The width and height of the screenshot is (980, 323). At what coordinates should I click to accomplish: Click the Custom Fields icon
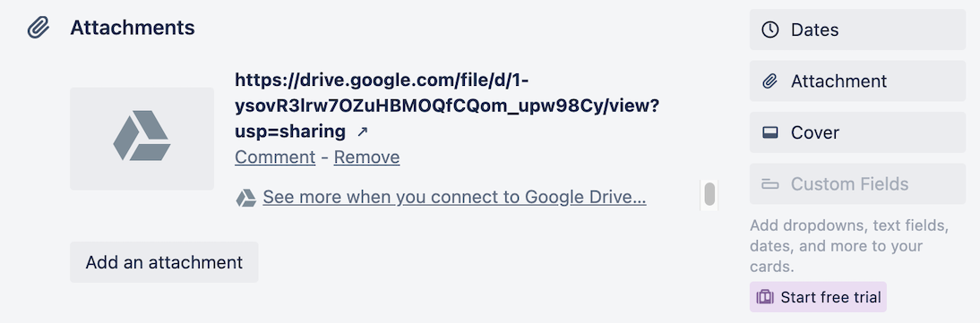tap(770, 183)
